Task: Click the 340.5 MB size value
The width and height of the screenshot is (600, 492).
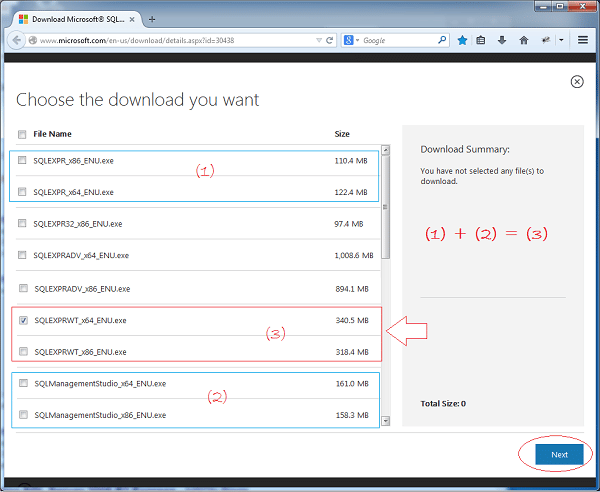Action: point(352,320)
